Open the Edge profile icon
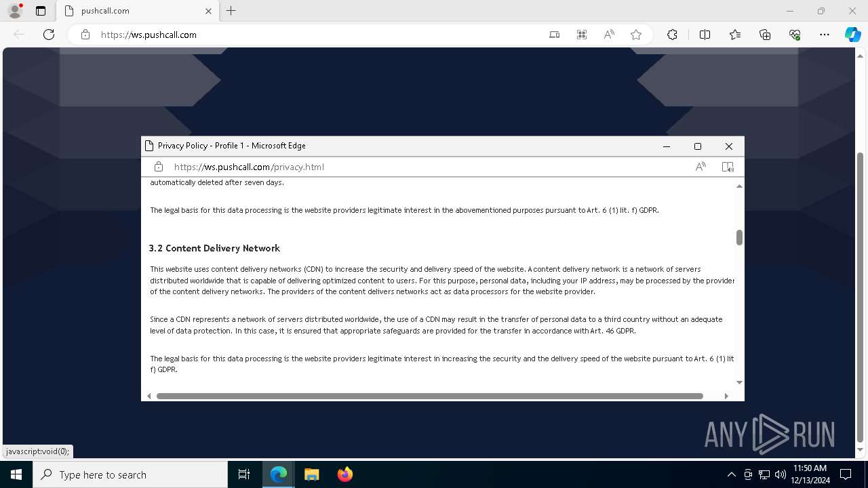 click(x=15, y=11)
